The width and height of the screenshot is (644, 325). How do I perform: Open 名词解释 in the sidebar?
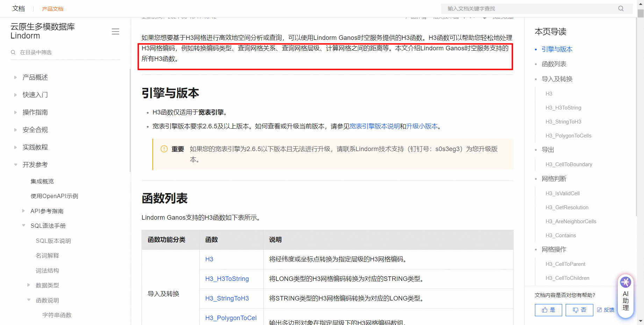47,256
